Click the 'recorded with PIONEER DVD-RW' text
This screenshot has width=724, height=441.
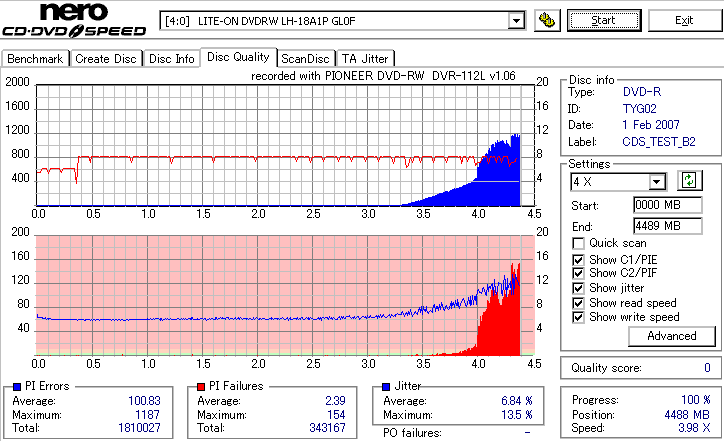(x=337, y=76)
